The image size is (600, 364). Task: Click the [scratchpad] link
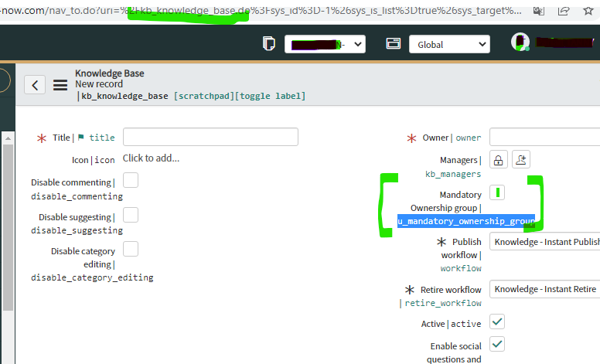(203, 96)
